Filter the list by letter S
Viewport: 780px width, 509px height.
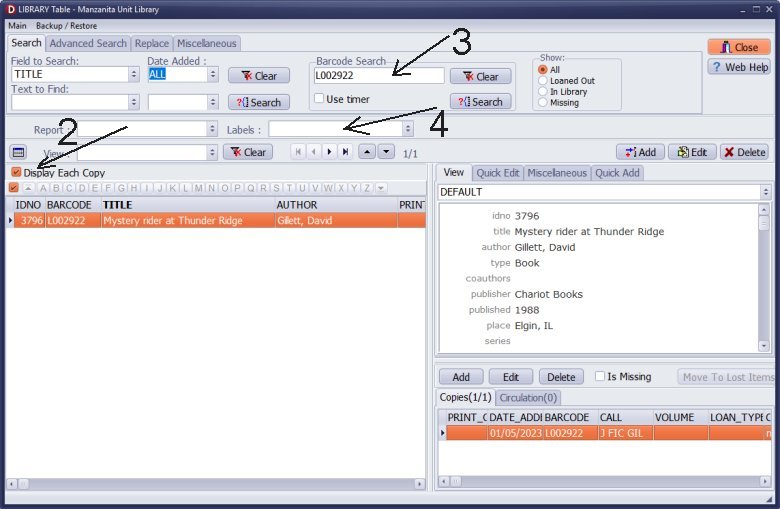(276, 188)
